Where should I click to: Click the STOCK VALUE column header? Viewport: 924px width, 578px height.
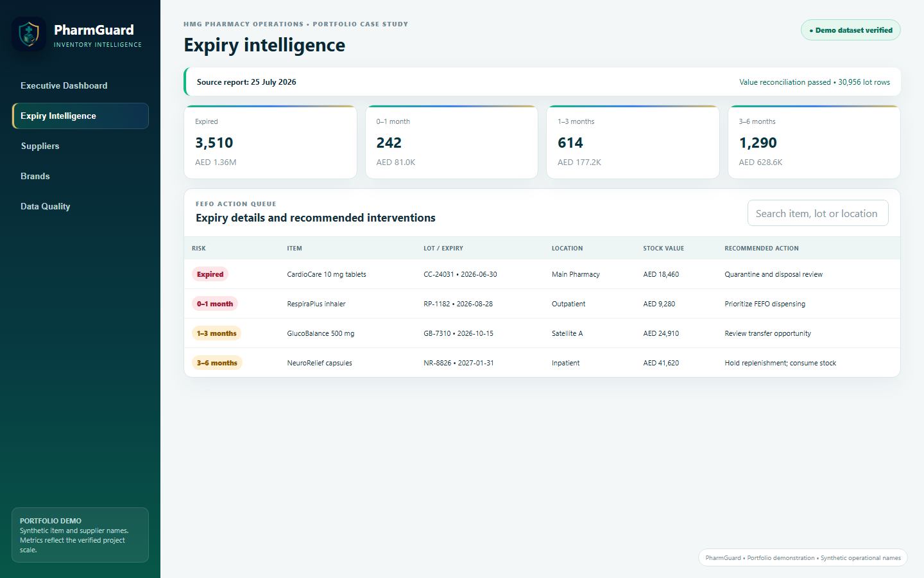[663, 249]
